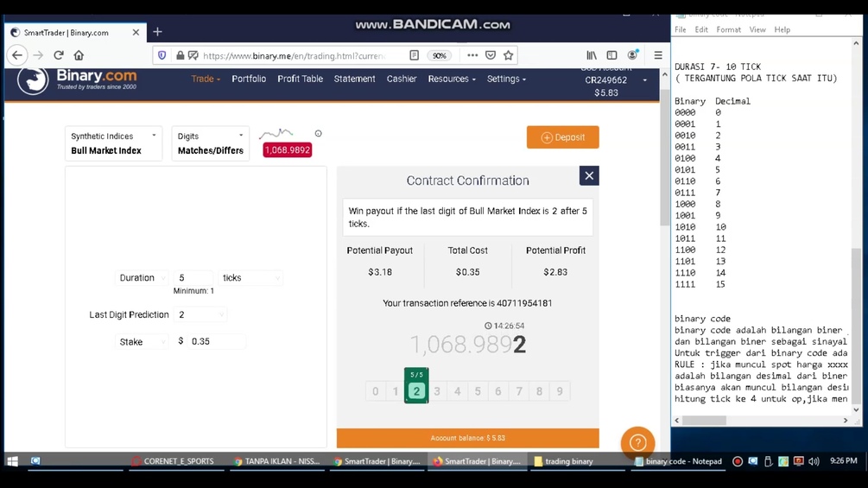Click the red 1,068.9892 spot price
Viewport: 868px width, 488px height.
coord(288,150)
